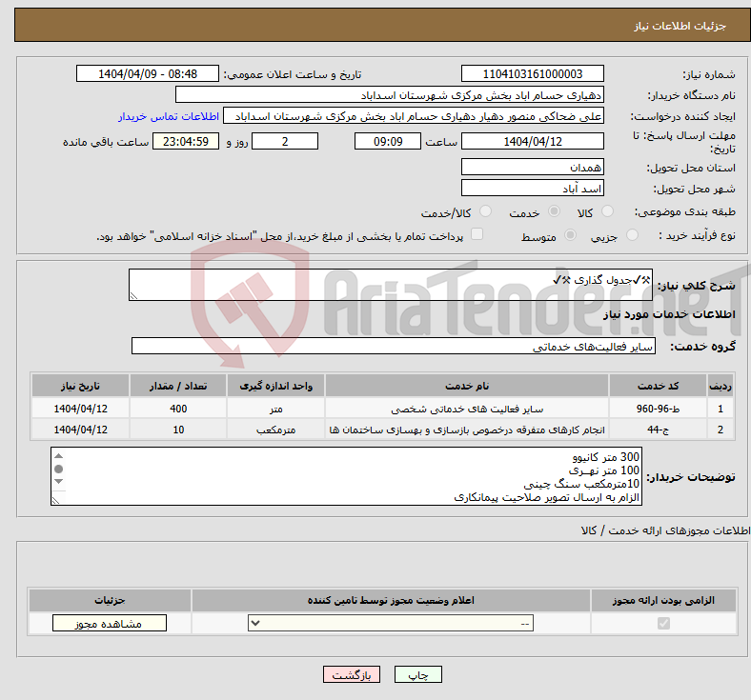Click the buyer organization name field
The width and height of the screenshot is (751, 700).
(x=390, y=94)
